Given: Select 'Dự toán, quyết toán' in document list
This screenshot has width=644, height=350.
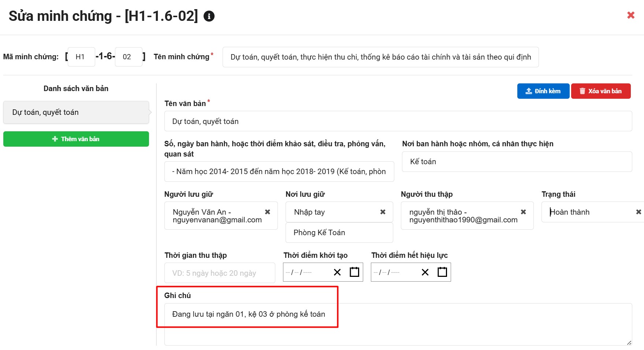Looking at the screenshot, I should click(76, 112).
